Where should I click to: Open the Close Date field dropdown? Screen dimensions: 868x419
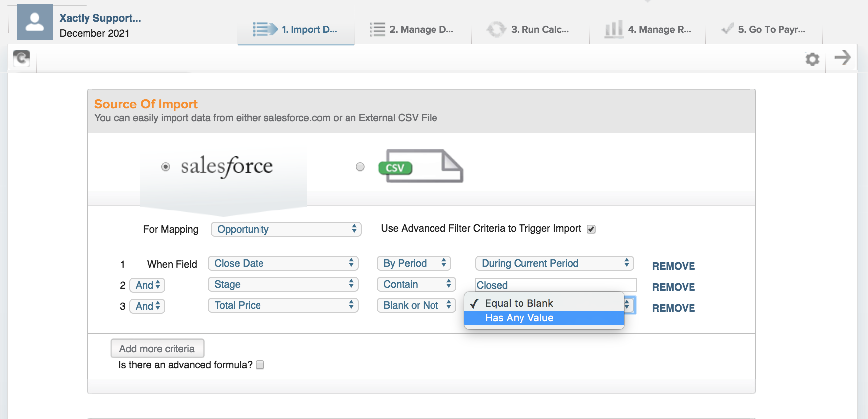click(283, 263)
